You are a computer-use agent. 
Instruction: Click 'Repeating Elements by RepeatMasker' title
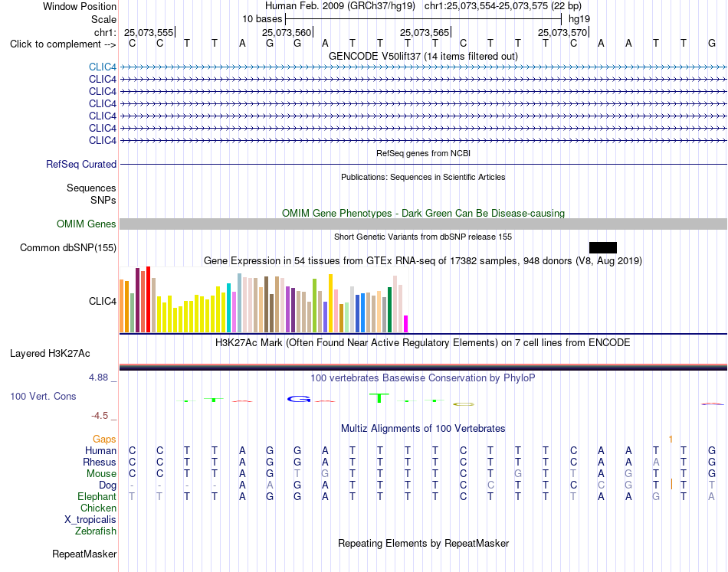424,543
